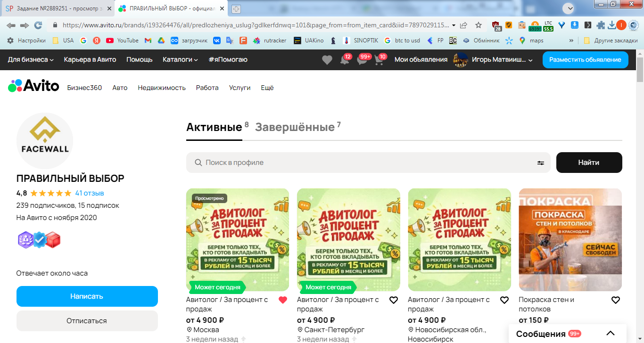
Task: Click the Отписаться button
Action: [87, 321]
